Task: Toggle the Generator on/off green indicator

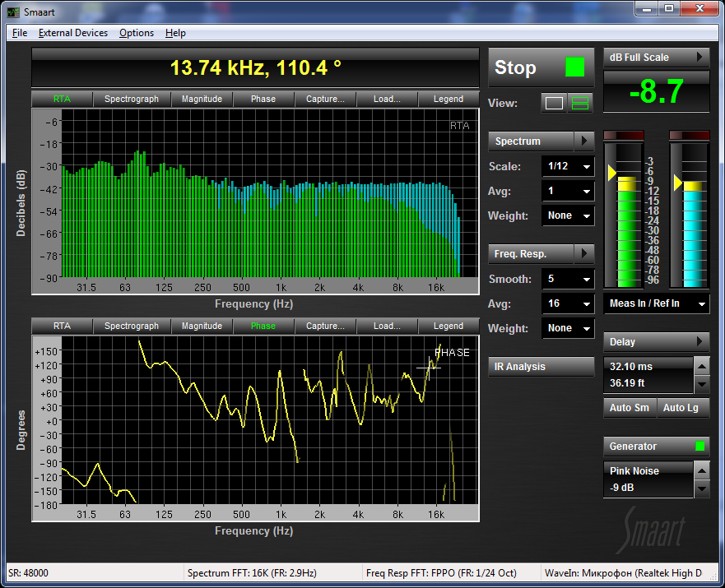Action: pos(699,447)
